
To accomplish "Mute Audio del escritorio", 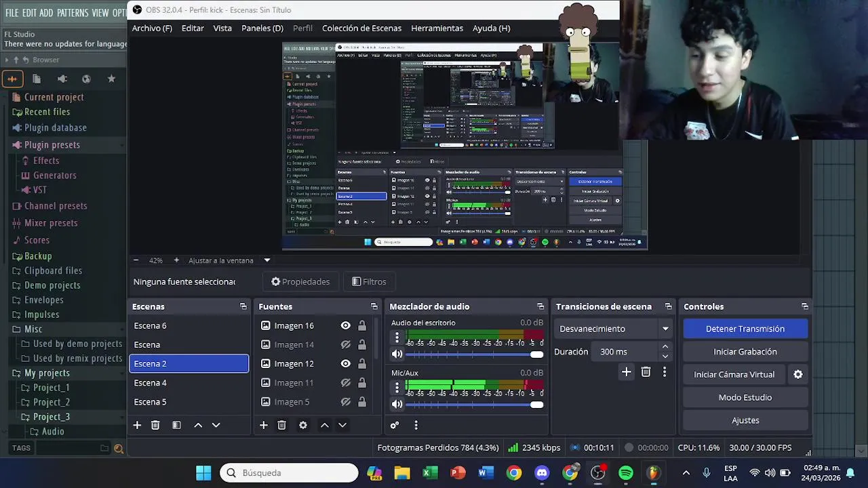I will (397, 354).
